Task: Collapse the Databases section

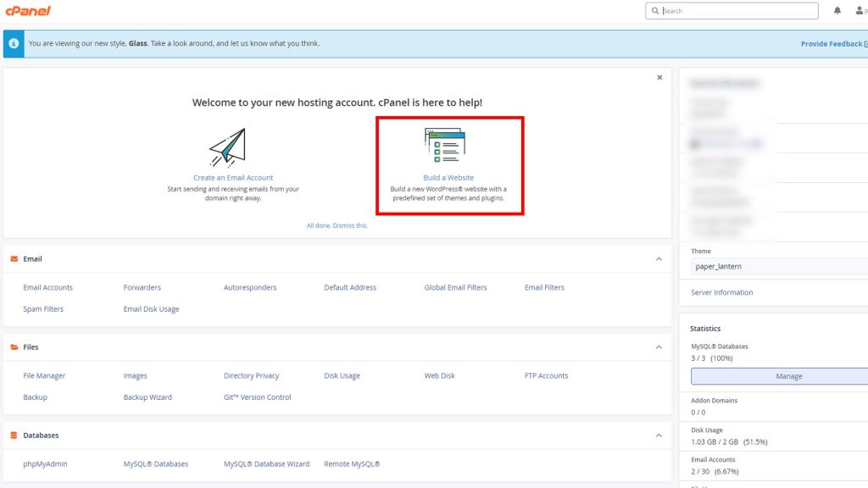Action: pos(659,435)
